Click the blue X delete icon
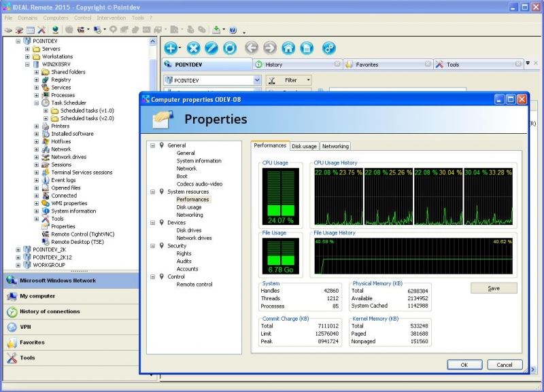Screen dimensions: 544x392 coord(193,48)
